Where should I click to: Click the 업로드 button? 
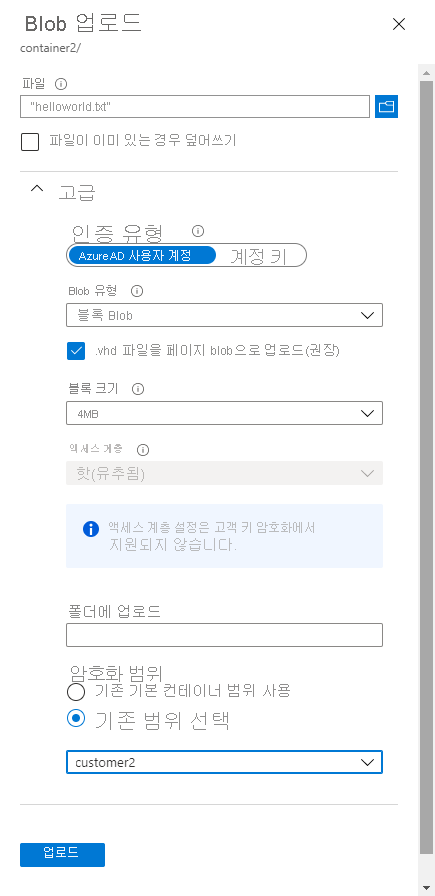62,854
